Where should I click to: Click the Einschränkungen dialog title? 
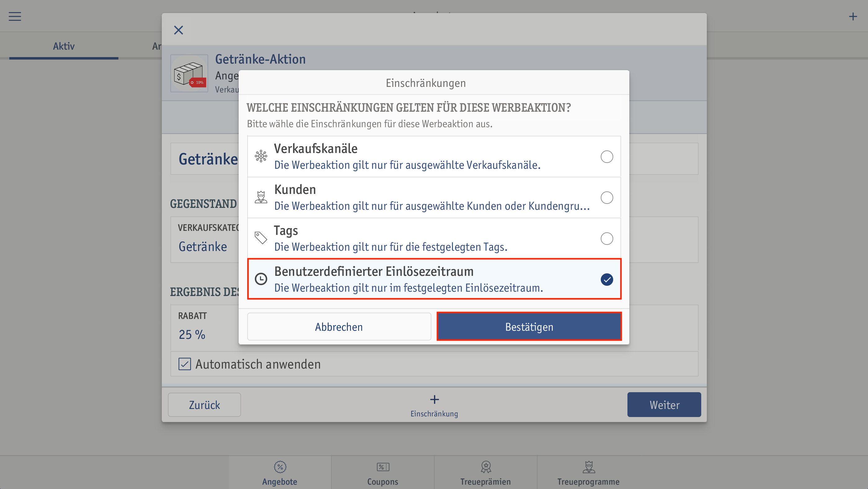pos(426,83)
